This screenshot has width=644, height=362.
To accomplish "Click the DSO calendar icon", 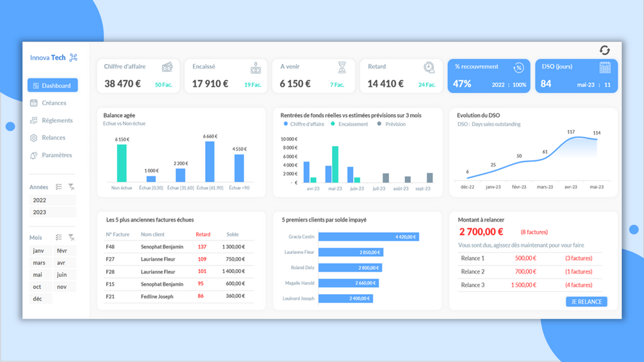I will [605, 67].
